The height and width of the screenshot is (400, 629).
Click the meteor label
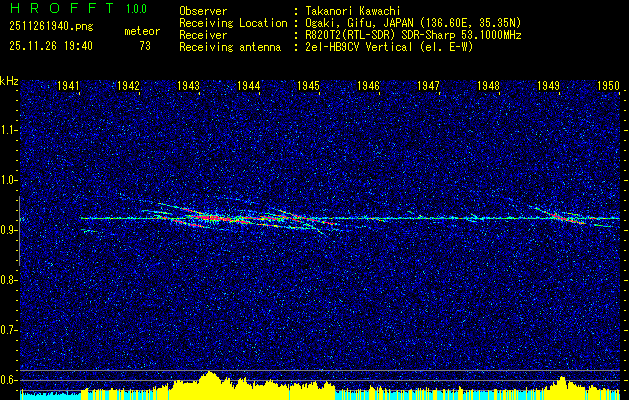point(142,31)
